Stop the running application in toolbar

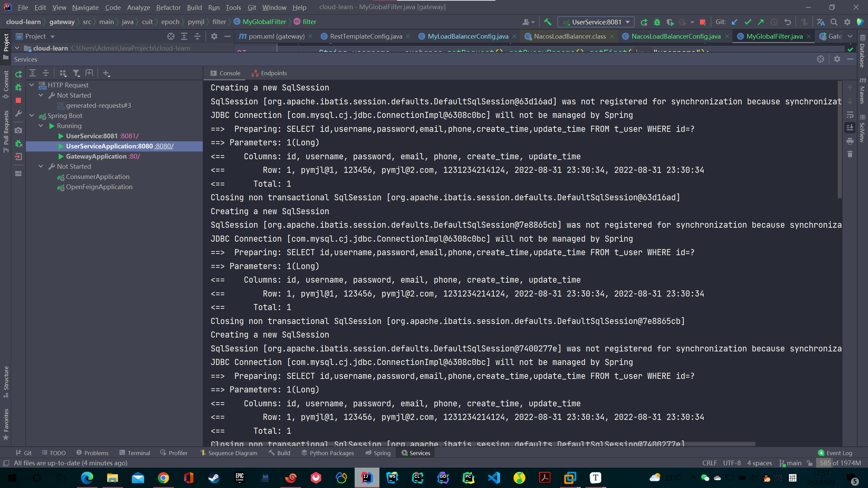coord(703,22)
